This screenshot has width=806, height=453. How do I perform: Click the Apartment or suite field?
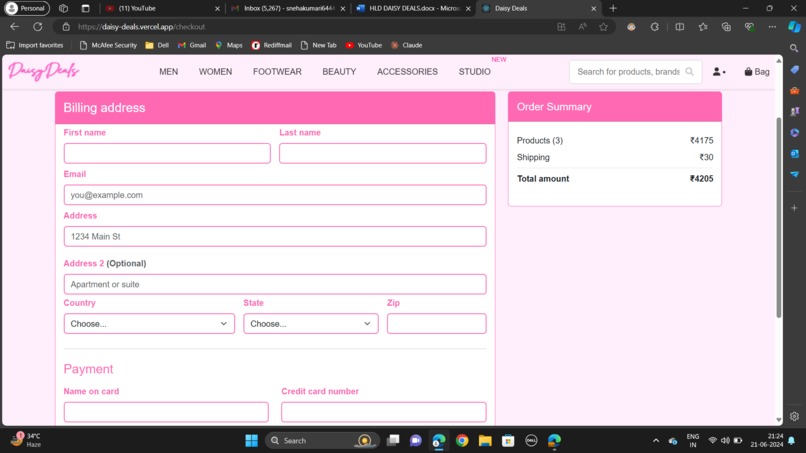click(275, 284)
